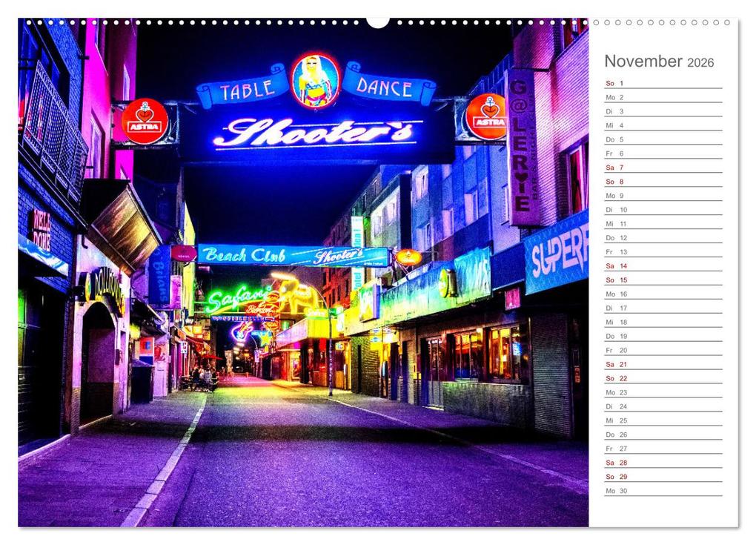
Task: Select the Do 12 calendar row
Action: [663, 237]
